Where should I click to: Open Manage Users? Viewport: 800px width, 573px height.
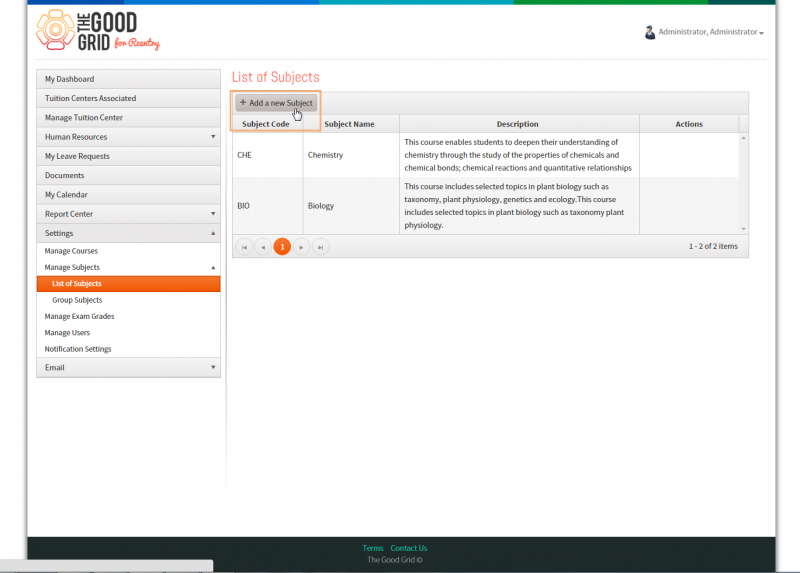[x=129, y=333]
